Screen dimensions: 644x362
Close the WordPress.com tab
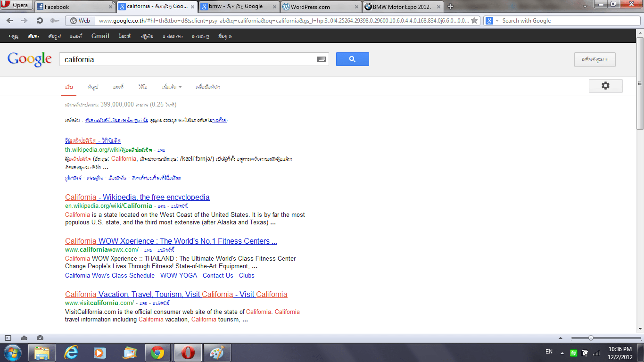click(357, 7)
